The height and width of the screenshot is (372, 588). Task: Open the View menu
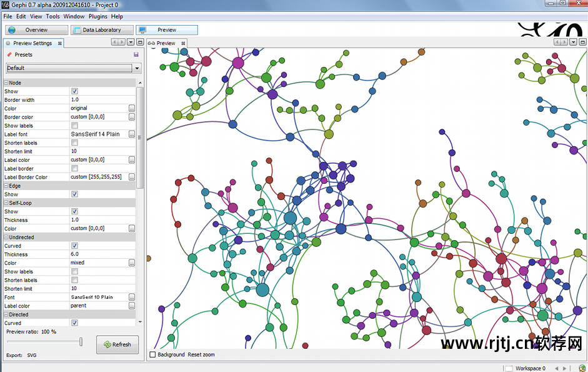click(x=36, y=16)
